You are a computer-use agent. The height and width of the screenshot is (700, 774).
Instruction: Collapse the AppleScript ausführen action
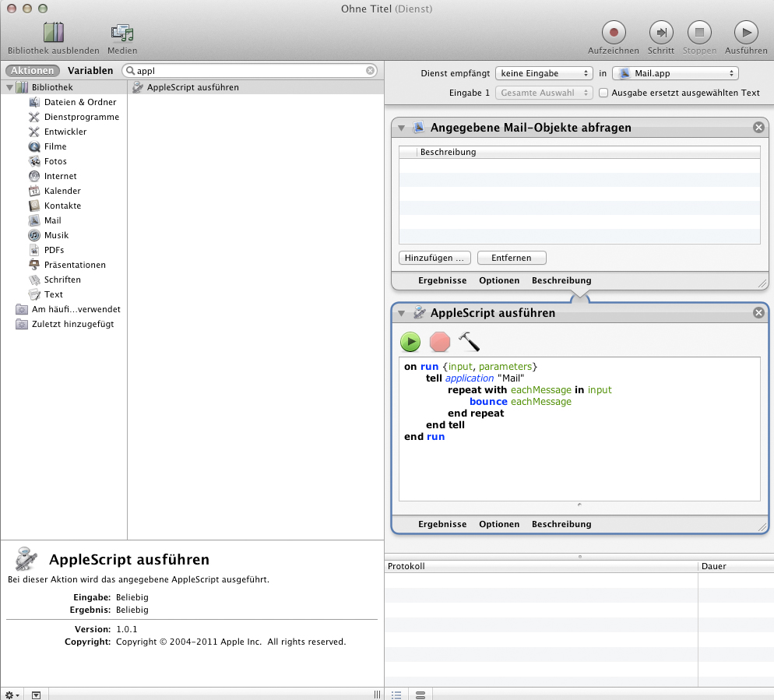point(401,314)
